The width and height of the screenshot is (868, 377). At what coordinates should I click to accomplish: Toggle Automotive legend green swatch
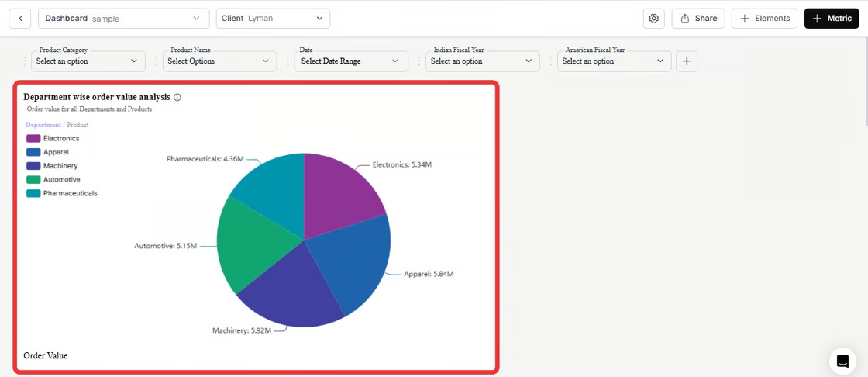[33, 180]
